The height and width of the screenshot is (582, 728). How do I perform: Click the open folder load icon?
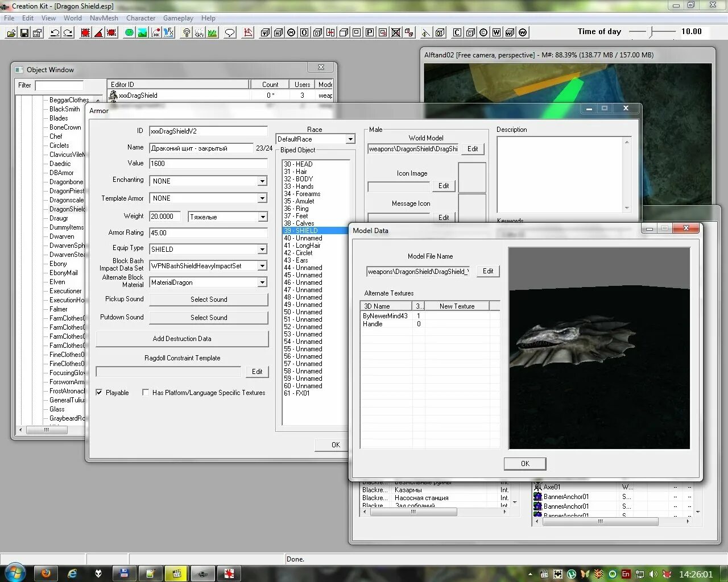pyautogui.click(x=11, y=33)
